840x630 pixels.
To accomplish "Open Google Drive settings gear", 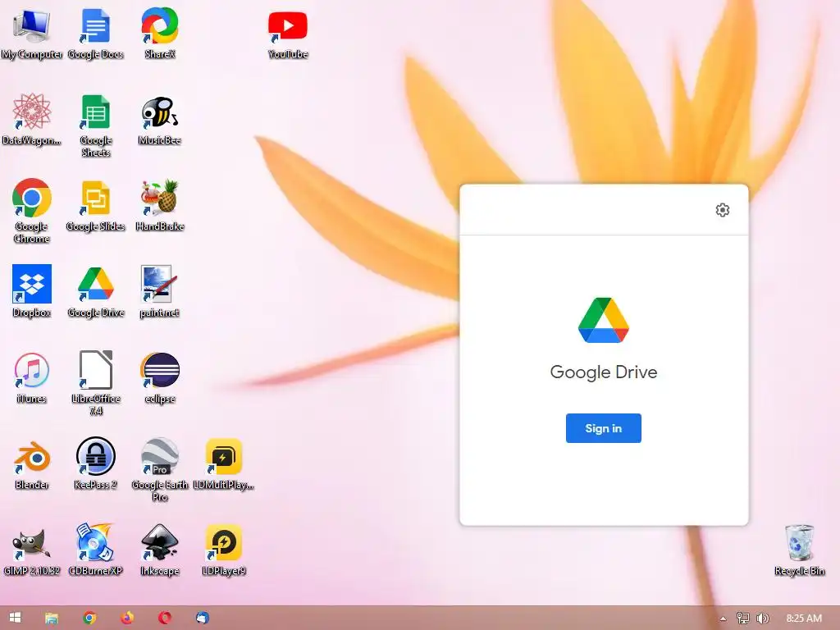I will click(x=722, y=210).
